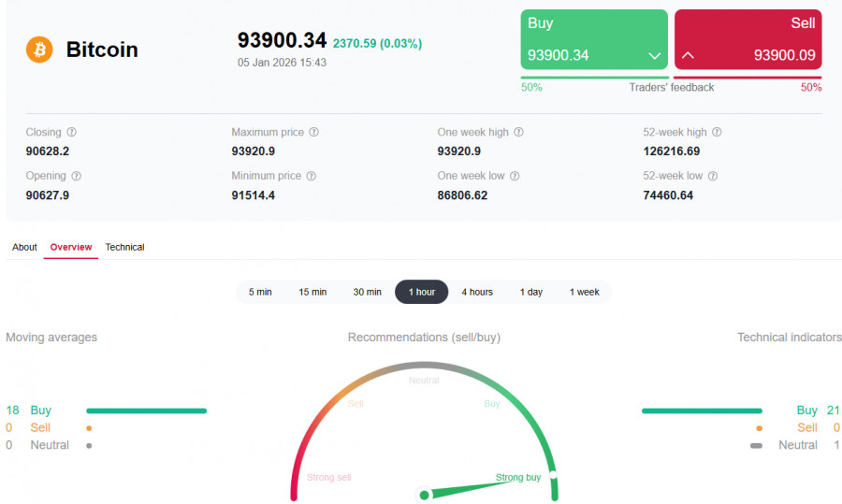
Task: Click the up chevron on Sell button
Action: click(688, 55)
